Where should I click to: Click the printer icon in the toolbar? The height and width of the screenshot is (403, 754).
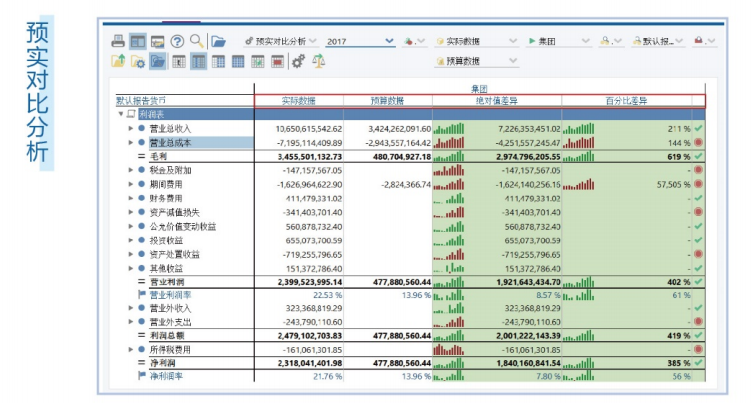118,41
